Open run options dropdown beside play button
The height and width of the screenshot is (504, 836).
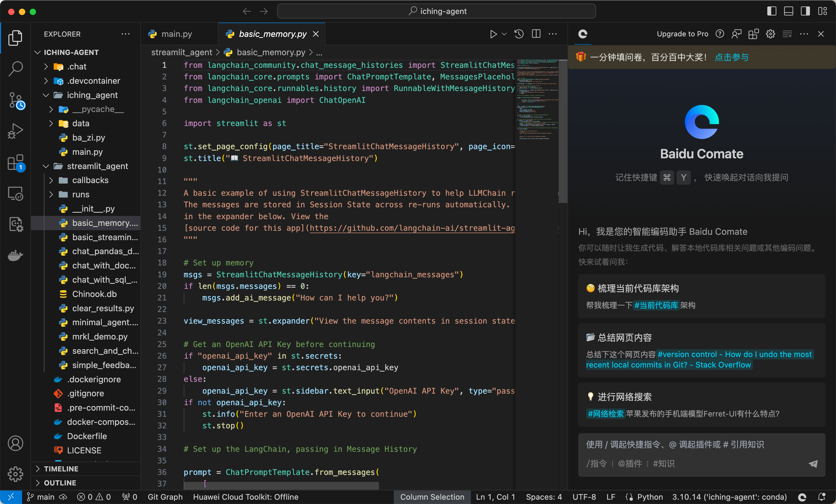tap(504, 34)
